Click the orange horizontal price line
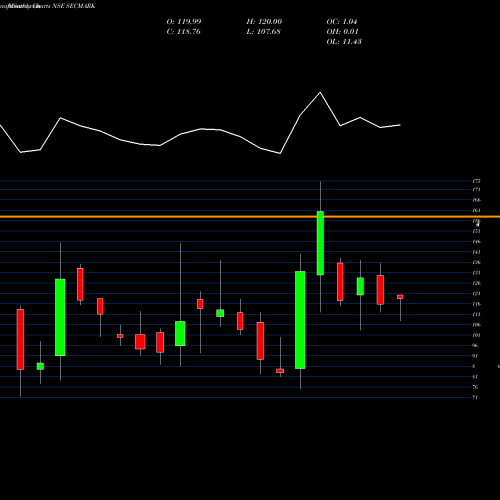This screenshot has width=500, height=500. 250,217
